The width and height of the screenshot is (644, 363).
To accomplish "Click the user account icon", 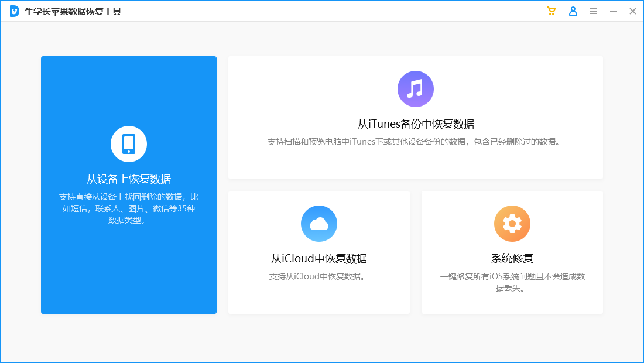I will coord(573,11).
